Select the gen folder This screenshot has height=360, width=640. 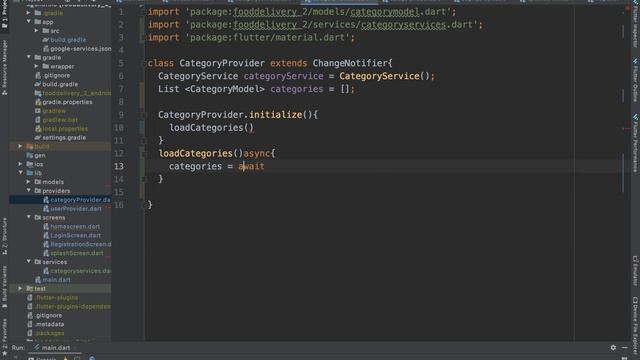click(40, 156)
